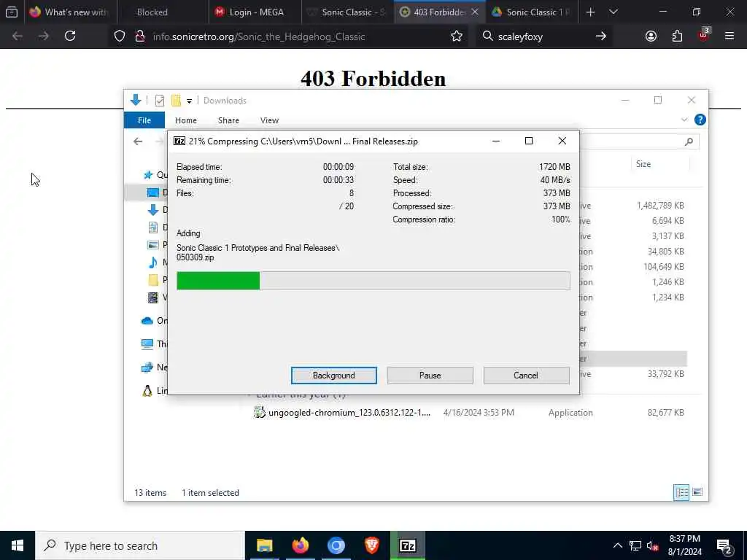This screenshot has height=560, width=747.
Task: Open the quick access toolbar dropdown arrow
Action: coord(189,101)
